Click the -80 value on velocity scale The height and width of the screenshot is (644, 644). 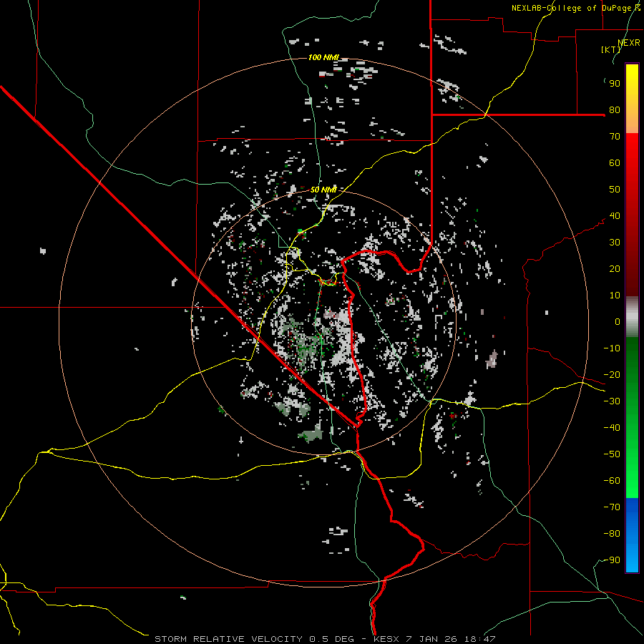tap(612, 534)
